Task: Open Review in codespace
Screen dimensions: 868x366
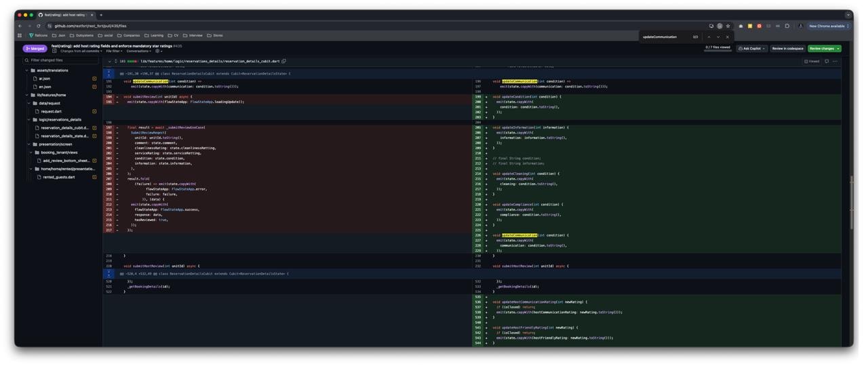Action: [x=787, y=49]
